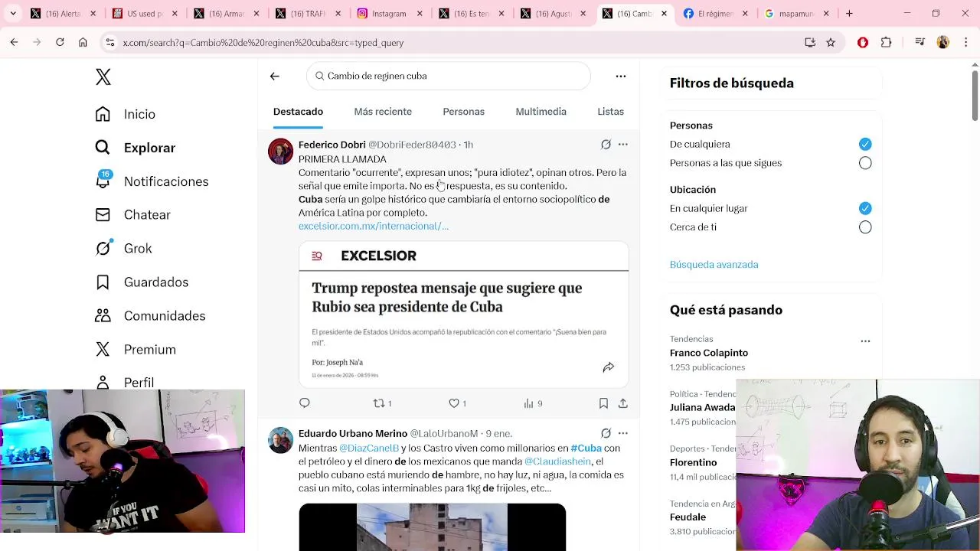Open Comunidades section
The image size is (980, 551).
150,316
